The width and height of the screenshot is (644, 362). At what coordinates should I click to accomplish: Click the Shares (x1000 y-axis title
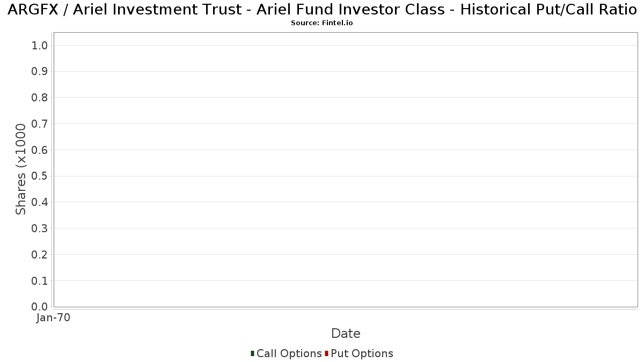pos(21,169)
